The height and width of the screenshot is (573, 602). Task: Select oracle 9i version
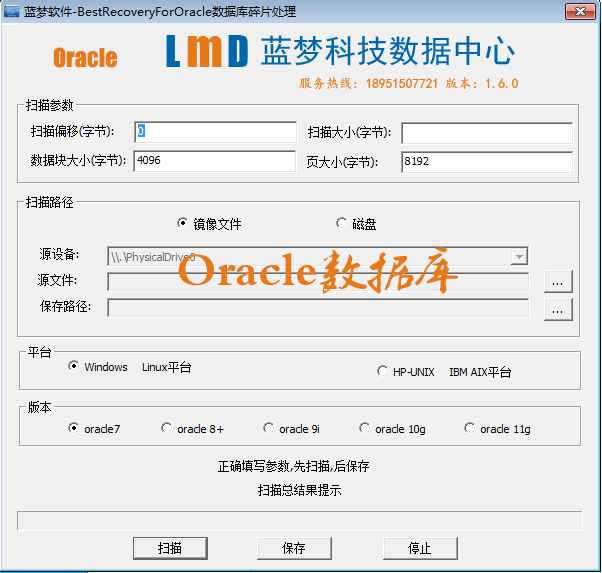[x=269, y=428]
